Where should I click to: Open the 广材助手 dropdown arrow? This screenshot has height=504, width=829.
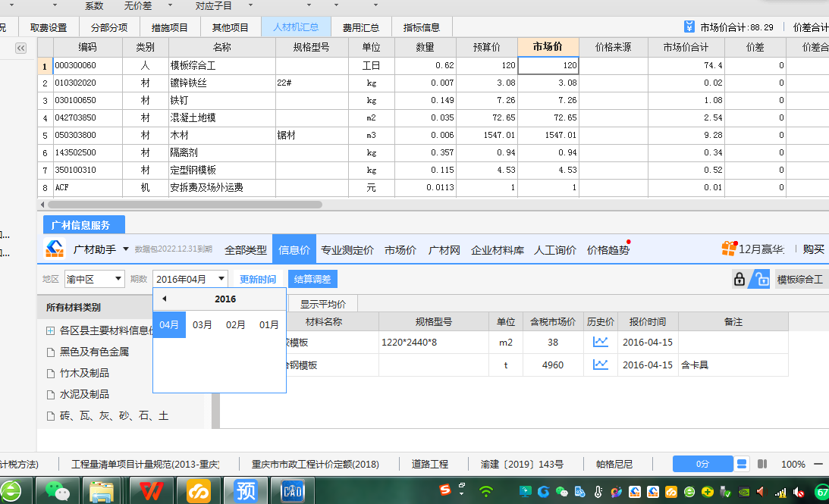(126, 249)
